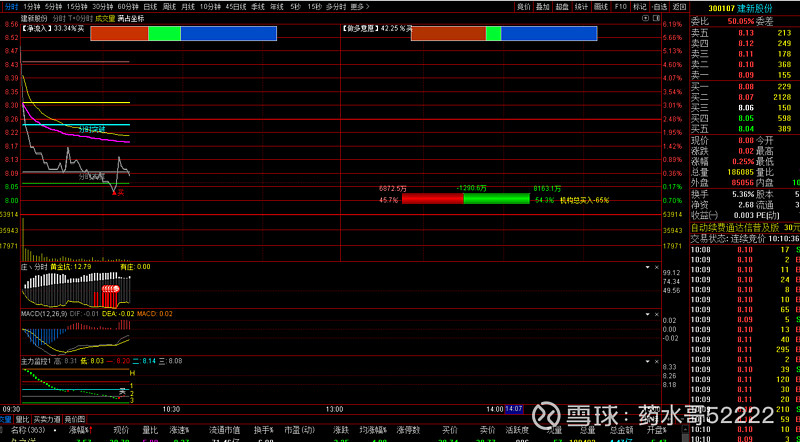Open the 周线 weekly chart tab
The width and height of the screenshot is (800, 442).
169,7
